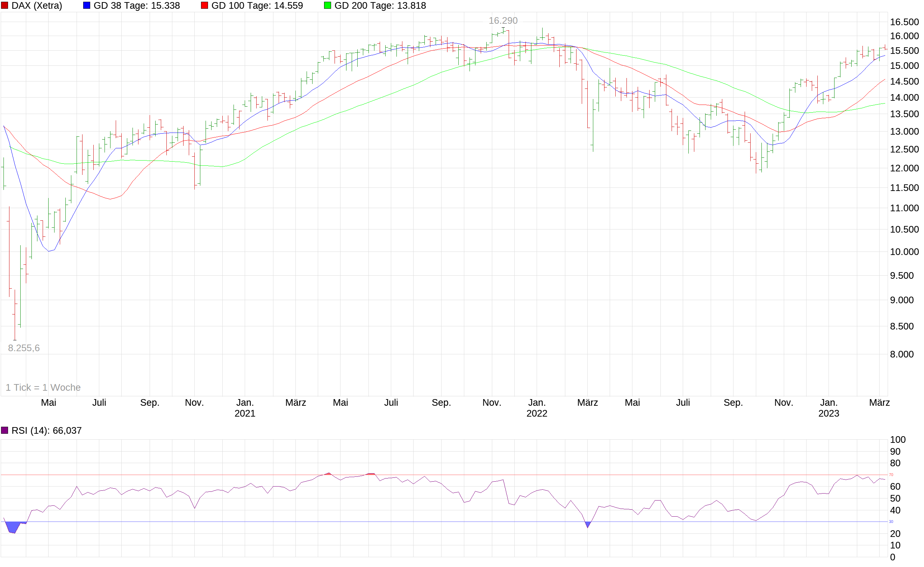The height and width of the screenshot is (567, 924).
Task: Select the 2022 year label
Action: point(537,413)
